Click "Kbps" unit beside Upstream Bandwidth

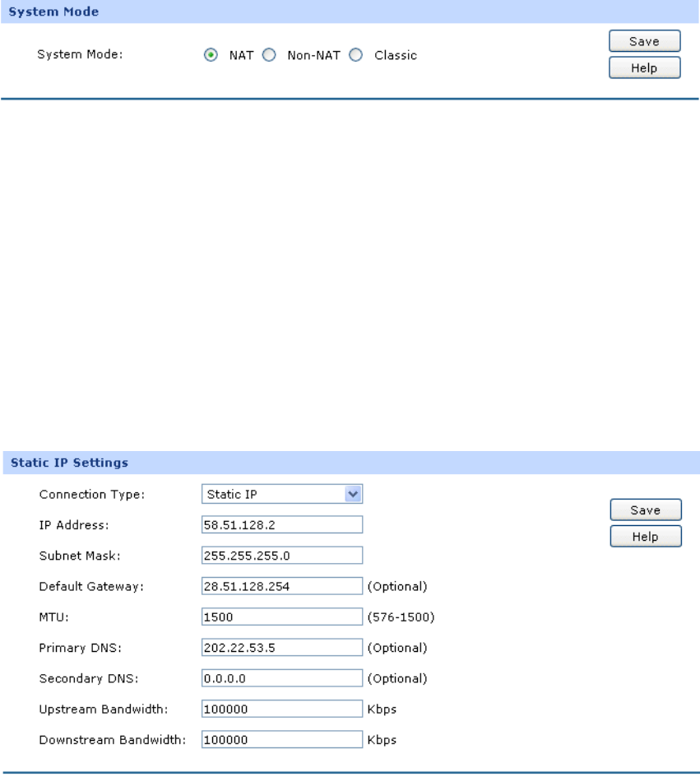tap(382, 710)
